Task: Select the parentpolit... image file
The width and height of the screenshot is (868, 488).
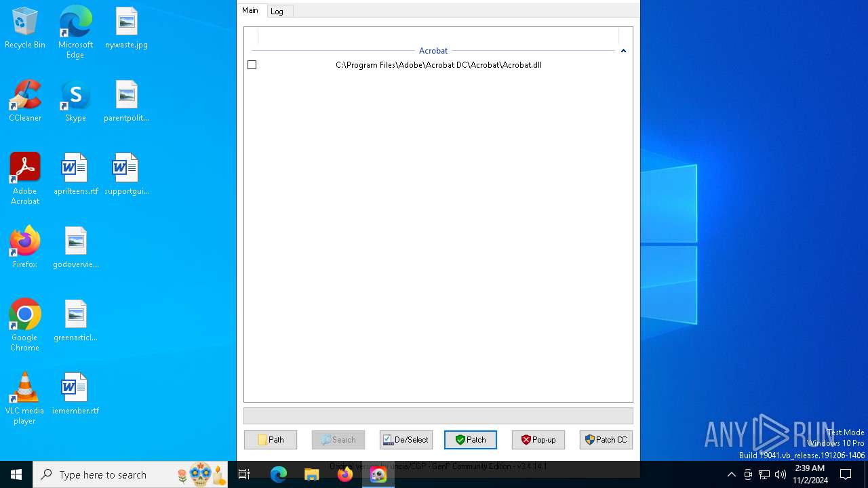Action: 126,102
